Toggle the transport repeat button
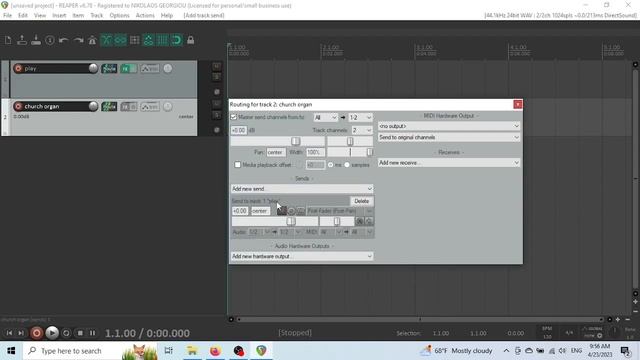The height and width of the screenshot is (360, 640). pos(66,333)
